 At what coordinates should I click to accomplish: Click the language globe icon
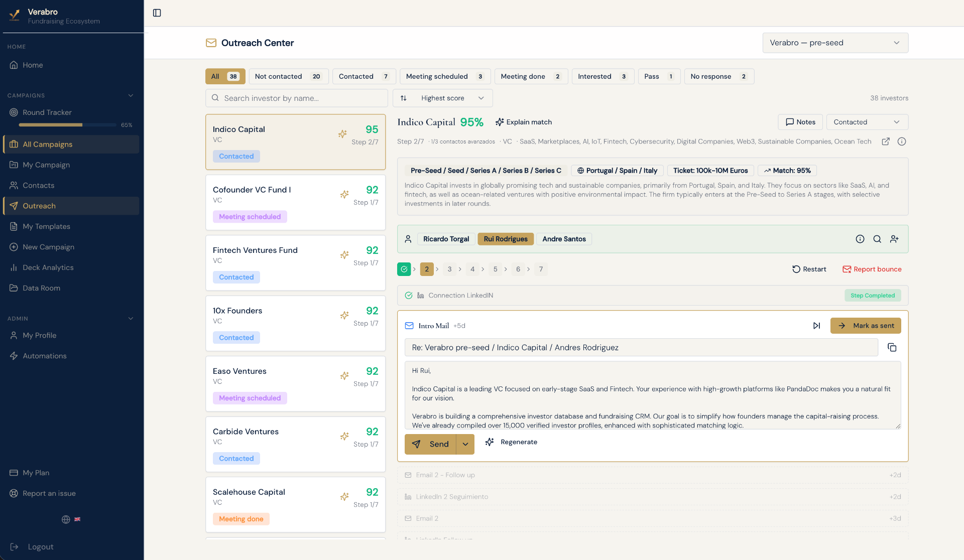pyautogui.click(x=66, y=519)
